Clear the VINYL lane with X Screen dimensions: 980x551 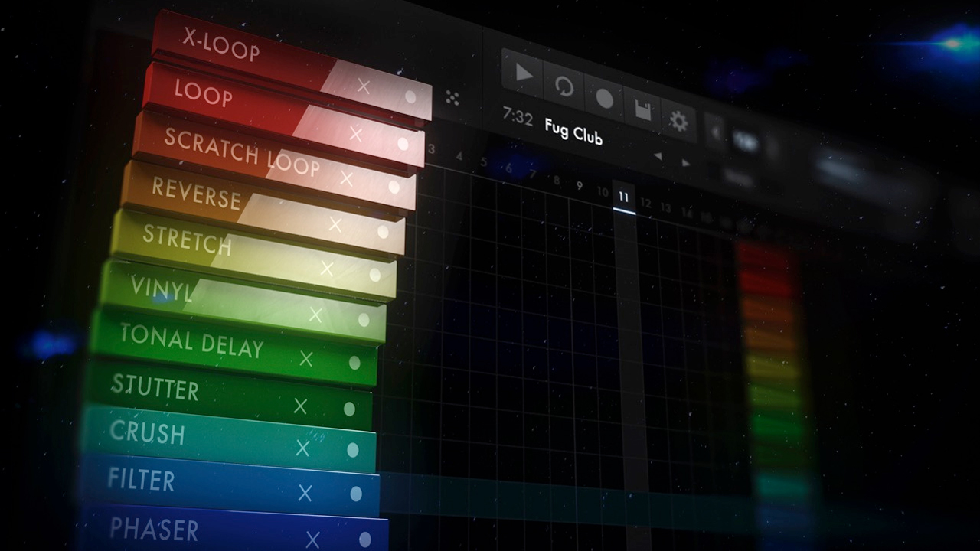tap(315, 315)
